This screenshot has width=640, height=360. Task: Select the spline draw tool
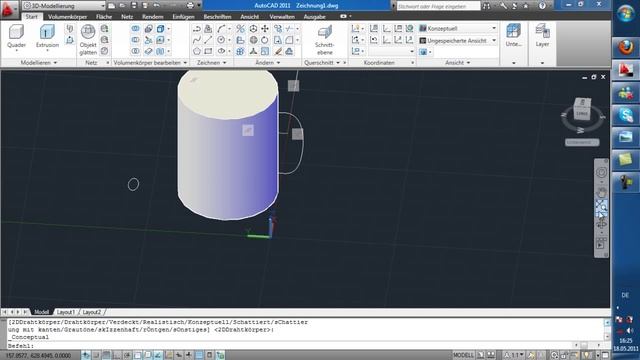[197, 40]
